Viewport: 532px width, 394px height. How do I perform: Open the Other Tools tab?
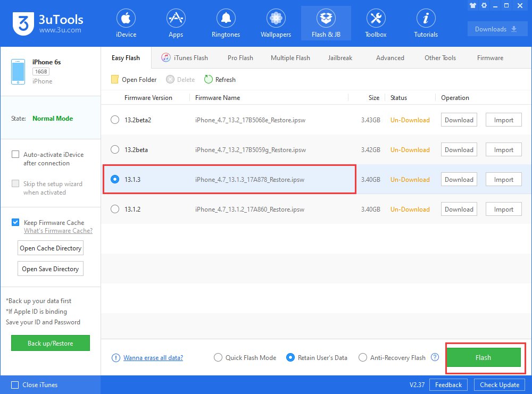tap(440, 58)
